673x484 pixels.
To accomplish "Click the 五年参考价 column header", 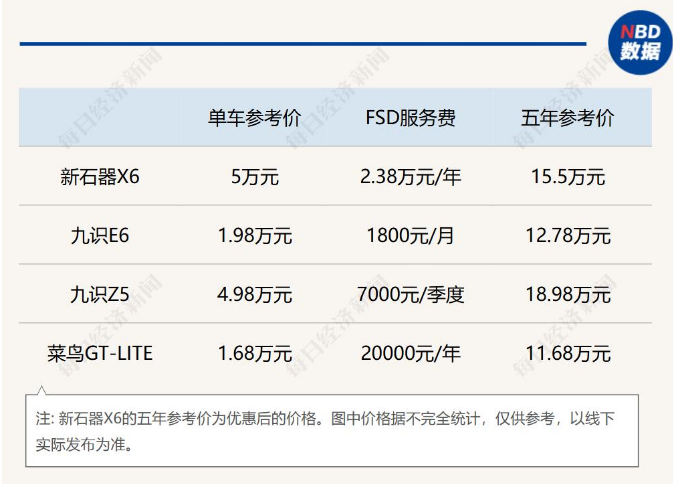I will point(568,118).
